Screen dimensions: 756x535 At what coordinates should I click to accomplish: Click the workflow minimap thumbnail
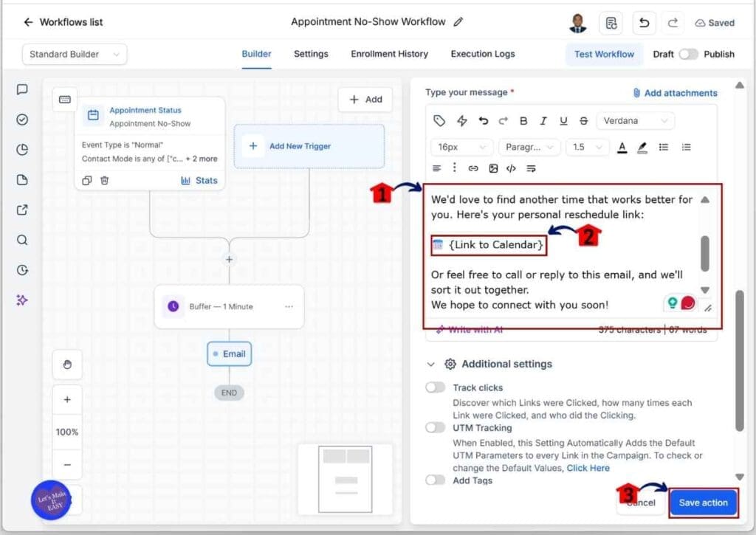[346, 479]
